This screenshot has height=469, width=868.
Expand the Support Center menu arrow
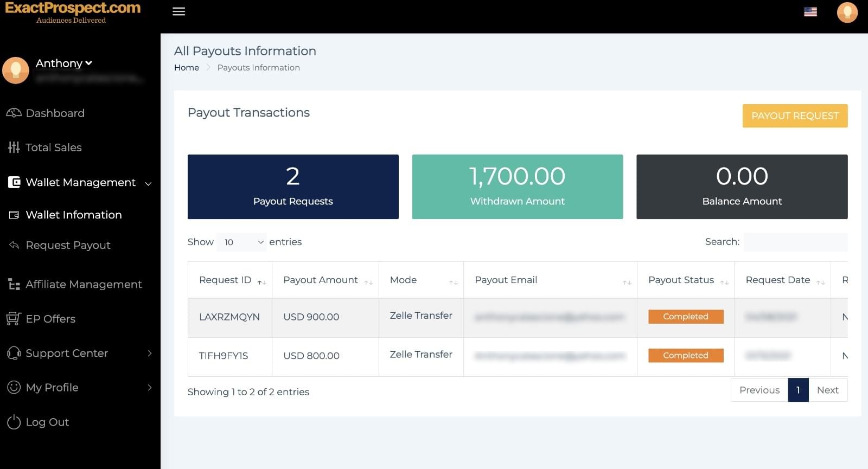(150, 353)
